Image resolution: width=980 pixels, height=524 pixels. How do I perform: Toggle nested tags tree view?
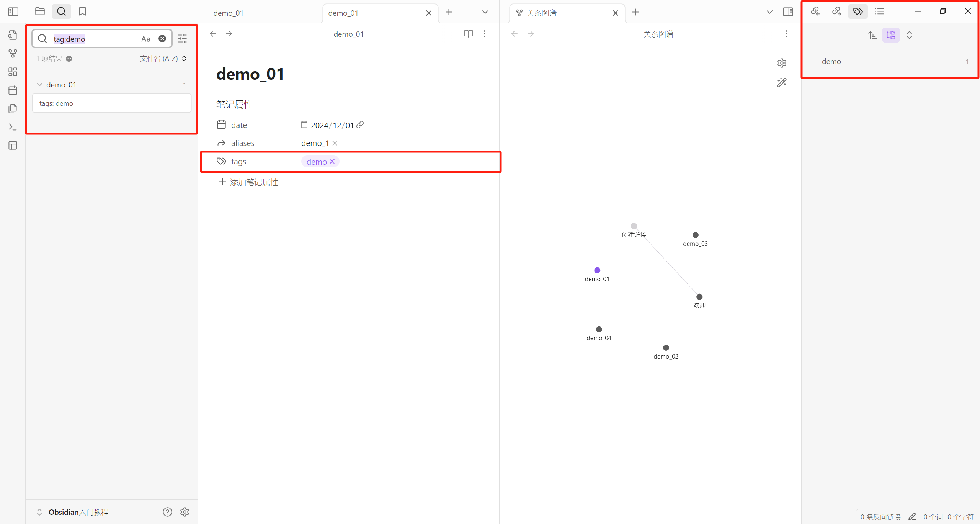(891, 35)
